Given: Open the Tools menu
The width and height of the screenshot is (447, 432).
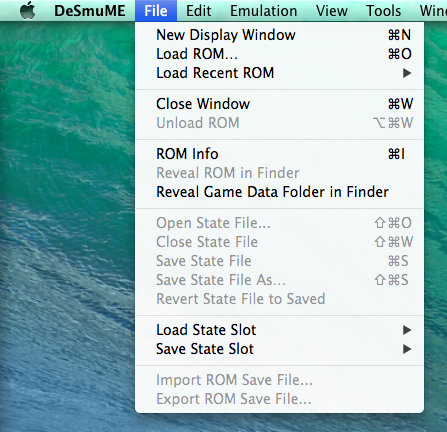Looking at the screenshot, I should [383, 11].
